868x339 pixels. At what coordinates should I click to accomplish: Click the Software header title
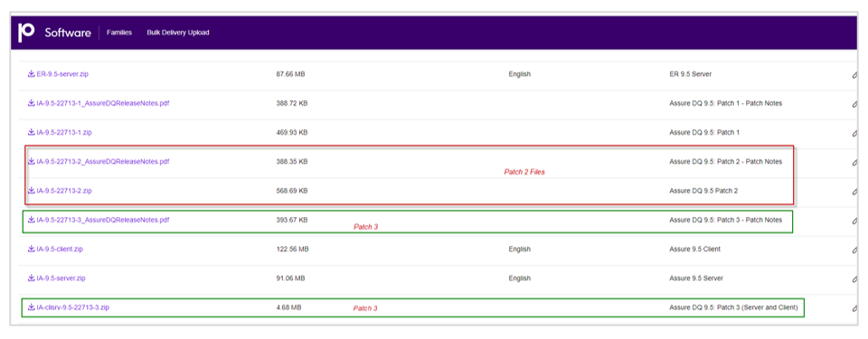point(68,33)
